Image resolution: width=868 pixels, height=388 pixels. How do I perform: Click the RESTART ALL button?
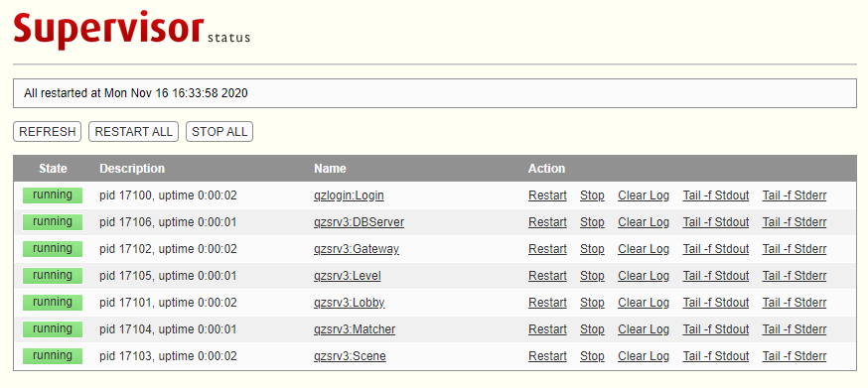click(x=133, y=132)
